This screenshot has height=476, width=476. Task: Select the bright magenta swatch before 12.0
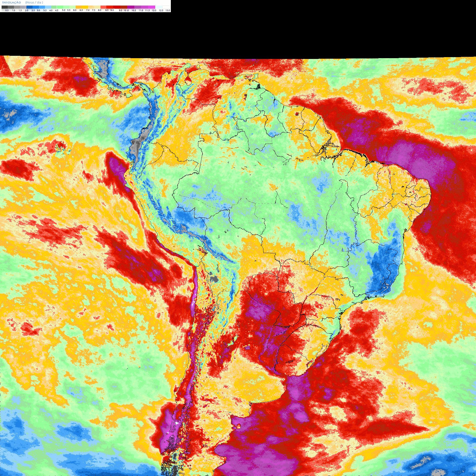tap(152, 7)
